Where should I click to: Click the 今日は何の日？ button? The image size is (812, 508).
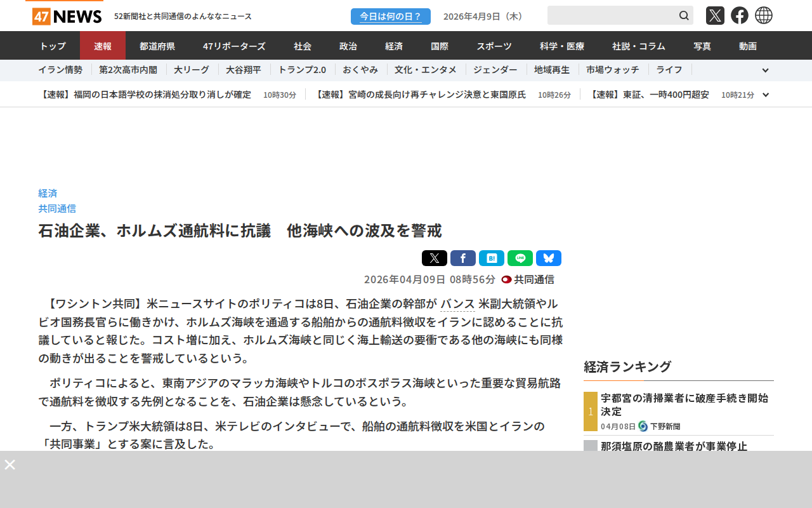391,17
